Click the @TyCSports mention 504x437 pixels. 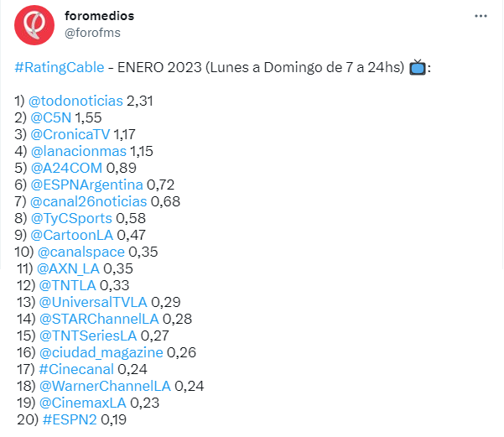[x=71, y=218]
